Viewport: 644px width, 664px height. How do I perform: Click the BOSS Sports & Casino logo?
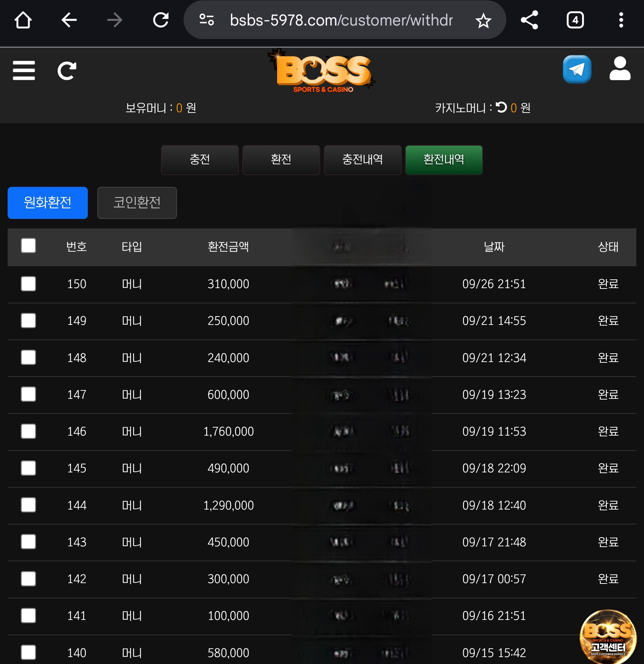pyautogui.click(x=322, y=71)
